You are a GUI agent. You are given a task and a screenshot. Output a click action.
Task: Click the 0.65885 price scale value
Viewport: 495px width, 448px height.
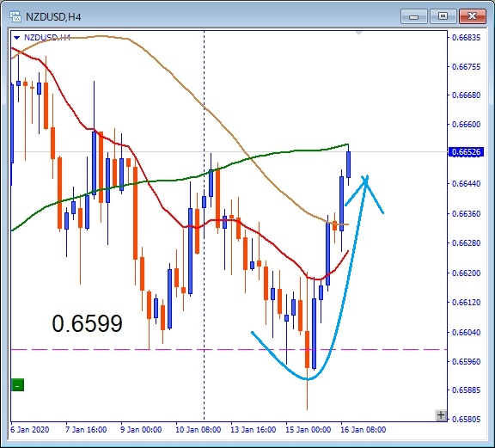pos(467,390)
